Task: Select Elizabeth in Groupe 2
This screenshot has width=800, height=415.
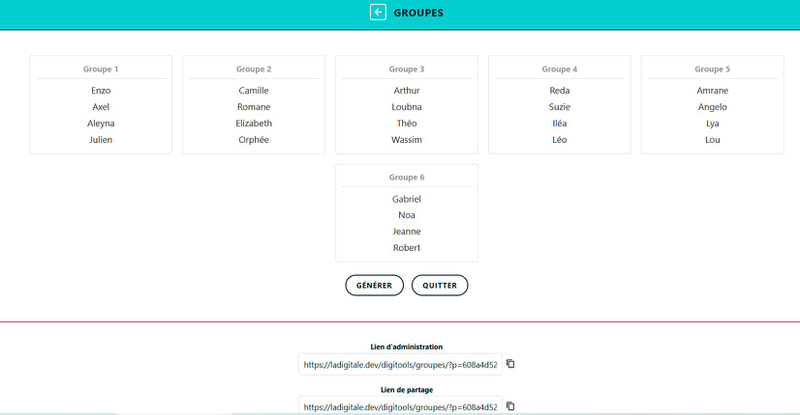Action: coord(254,124)
